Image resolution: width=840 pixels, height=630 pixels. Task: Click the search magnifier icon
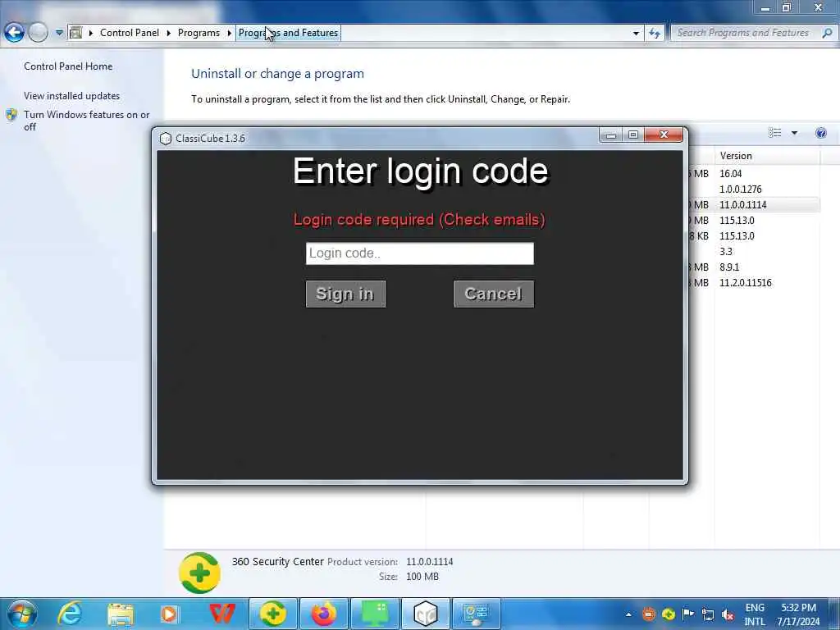pyautogui.click(x=827, y=33)
